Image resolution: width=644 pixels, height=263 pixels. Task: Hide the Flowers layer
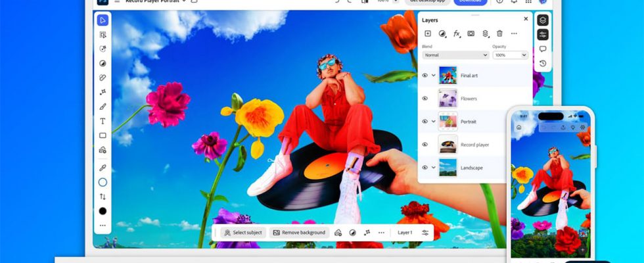[x=425, y=99]
